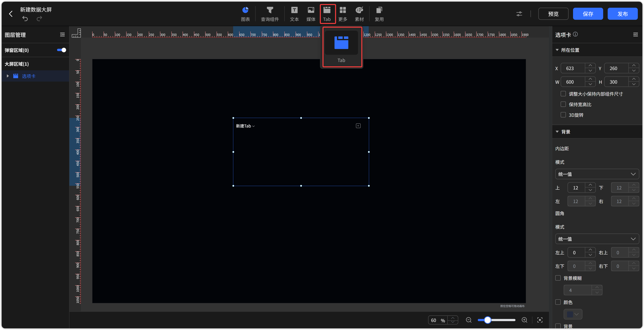Toggle the 弹窗区域 switch
This screenshot has width=644, height=330.
click(x=61, y=50)
